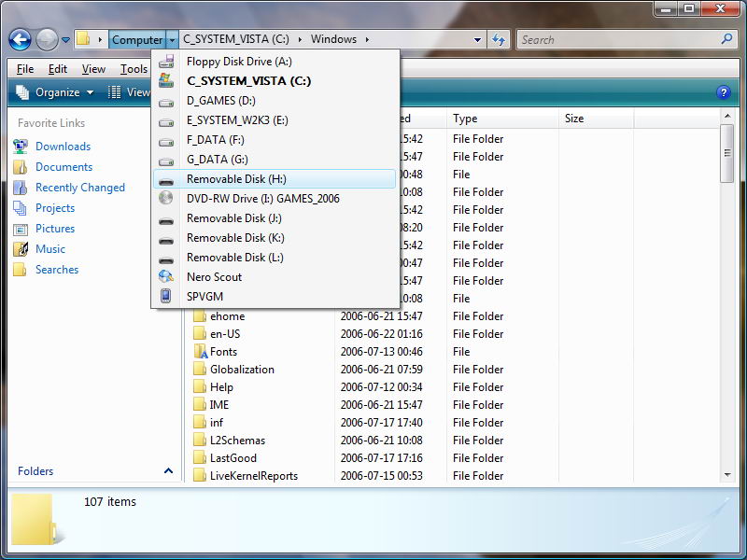Click the G_DATA drive icon

166,161
